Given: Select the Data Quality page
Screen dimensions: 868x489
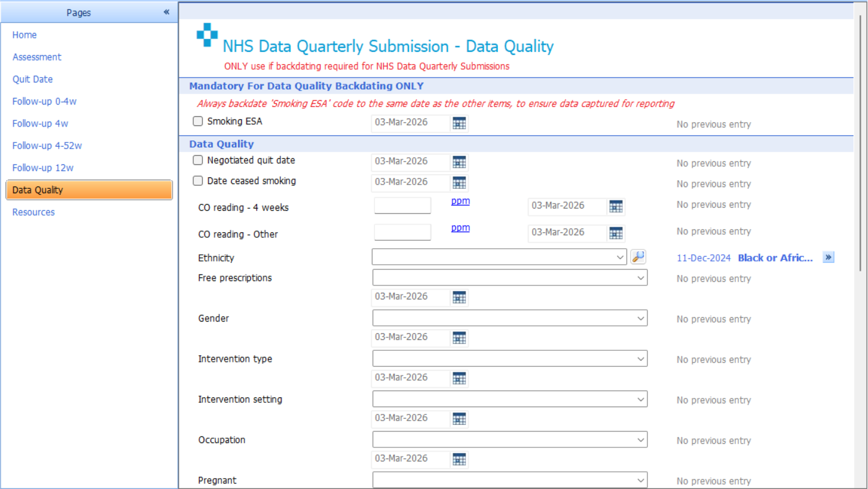Looking at the screenshot, I should (89, 190).
